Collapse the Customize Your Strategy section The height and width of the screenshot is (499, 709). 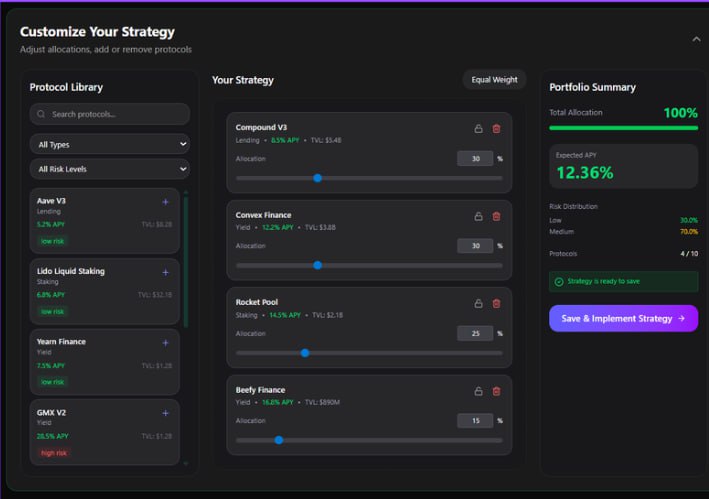696,39
